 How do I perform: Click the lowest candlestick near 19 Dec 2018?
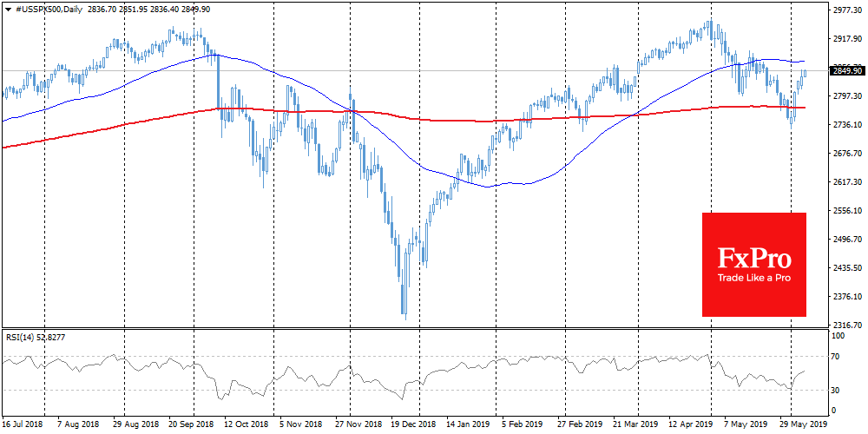pos(405,285)
